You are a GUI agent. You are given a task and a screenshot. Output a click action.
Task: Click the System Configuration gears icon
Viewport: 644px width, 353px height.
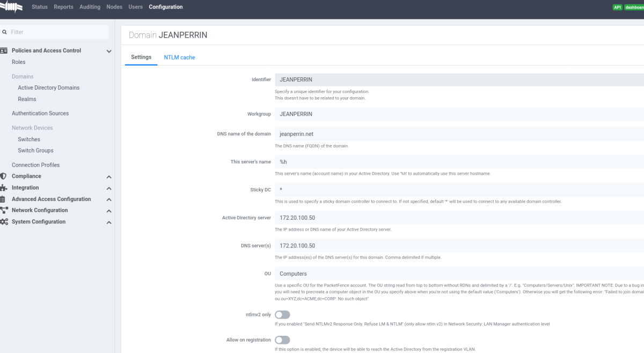click(4, 222)
